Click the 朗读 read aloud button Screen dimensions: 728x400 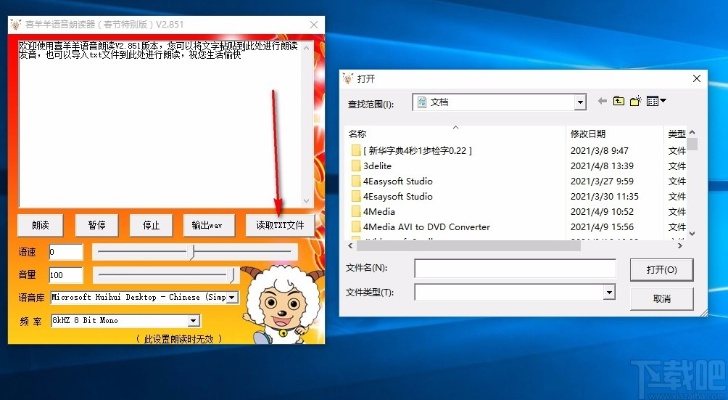click(40, 225)
